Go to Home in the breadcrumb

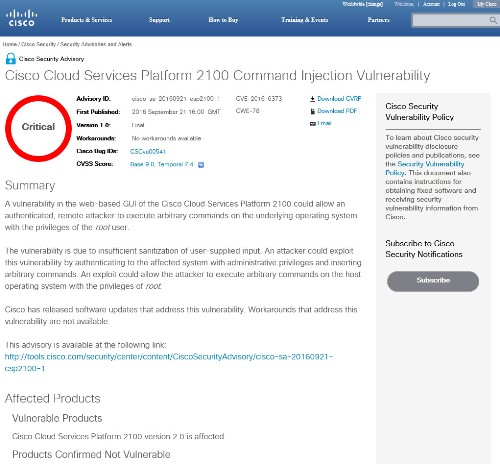point(10,44)
